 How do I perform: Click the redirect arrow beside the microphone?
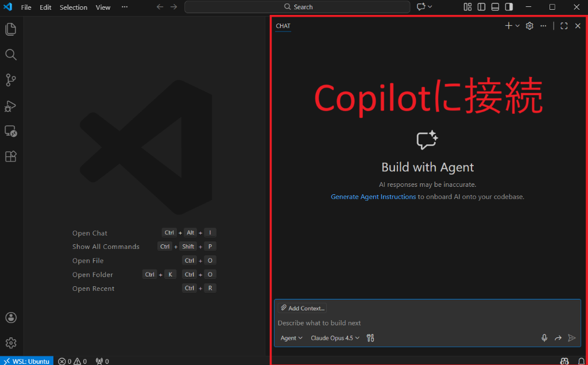click(x=558, y=338)
